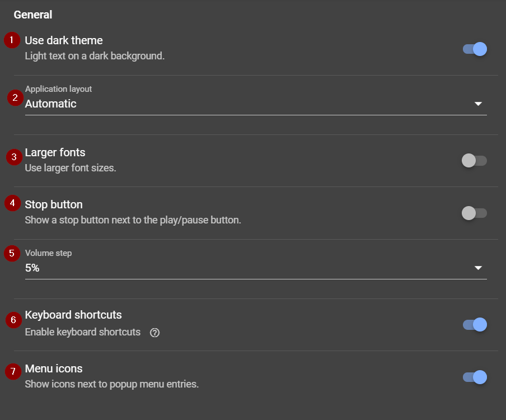Open the Application layout dropdown arrow
The height and width of the screenshot is (420, 506).
[x=478, y=104]
